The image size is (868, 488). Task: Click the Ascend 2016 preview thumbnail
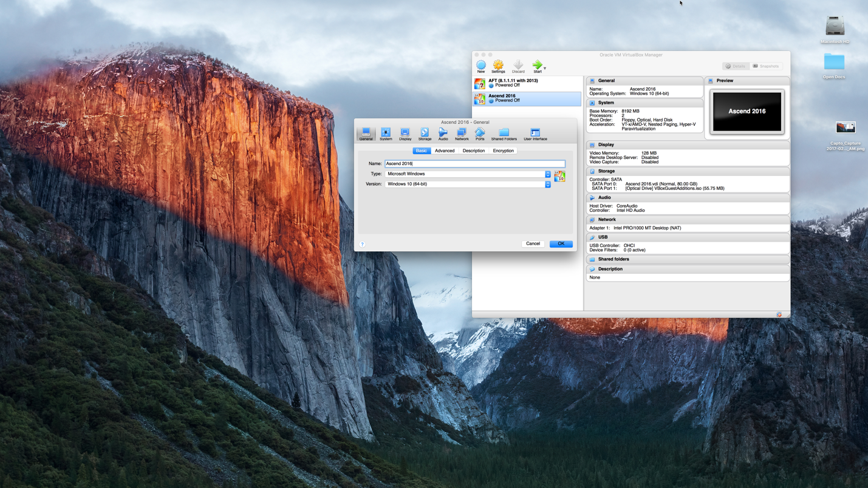pos(747,112)
